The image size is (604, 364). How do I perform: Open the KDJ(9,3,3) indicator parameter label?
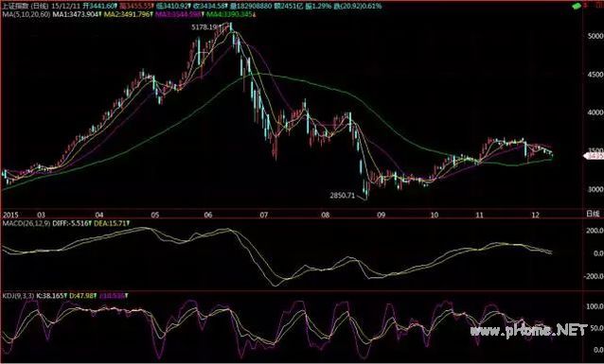18,296
